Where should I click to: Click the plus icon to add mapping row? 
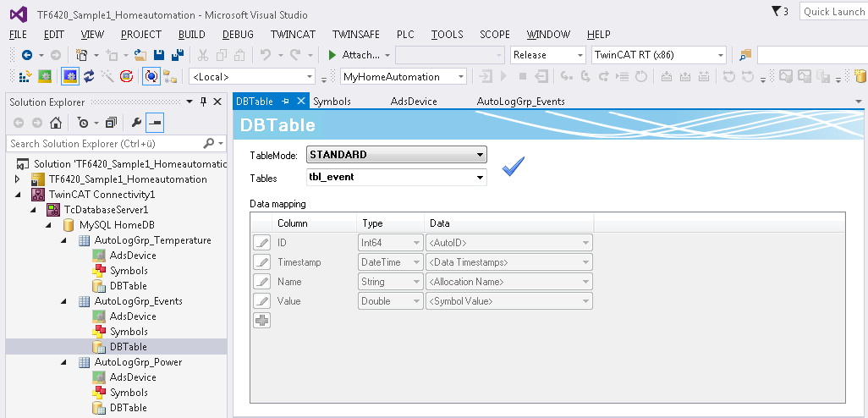(261, 320)
